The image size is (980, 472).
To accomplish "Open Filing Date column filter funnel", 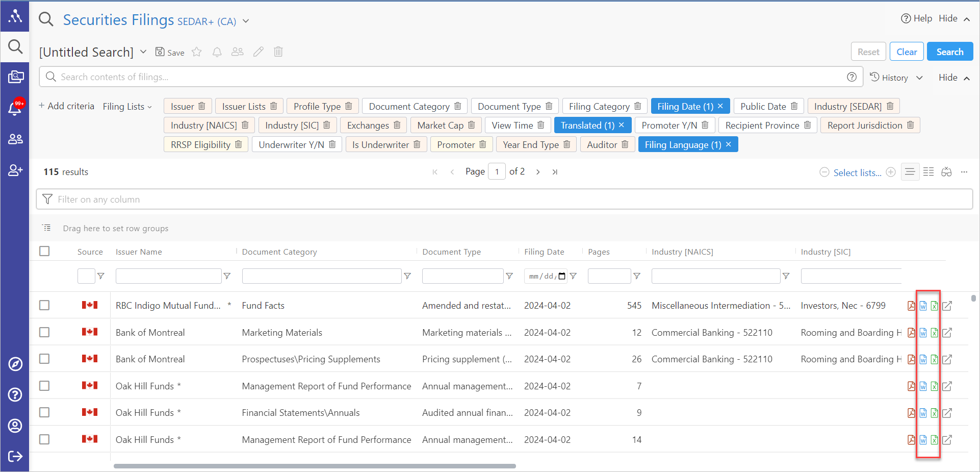I will (573, 276).
